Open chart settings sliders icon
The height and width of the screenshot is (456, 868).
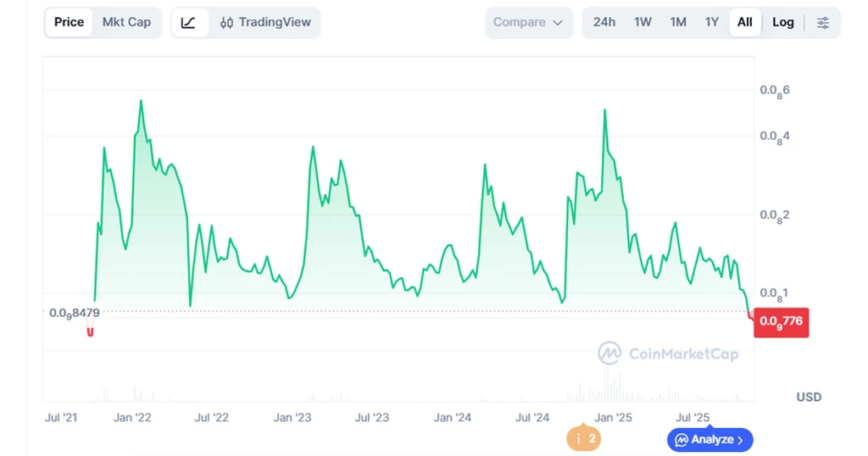[822, 23]
